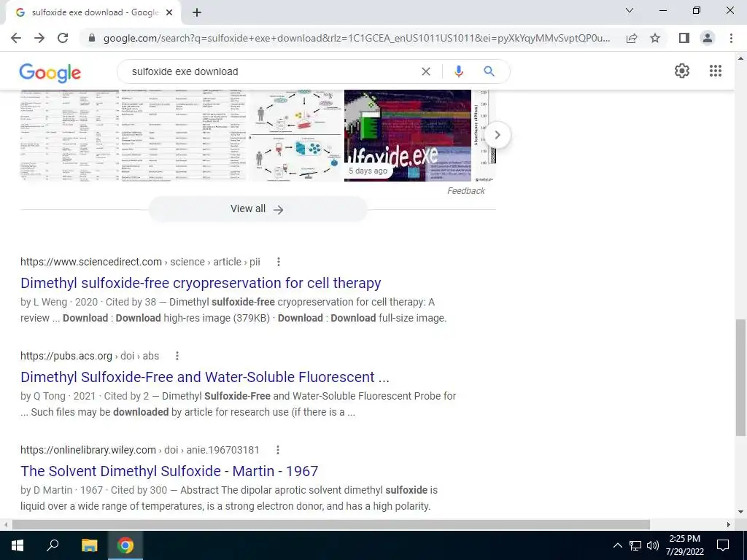Screen dimensions: 747x560
Task: Open the options menu for the sciencedirect result
Action: [279, 262]
